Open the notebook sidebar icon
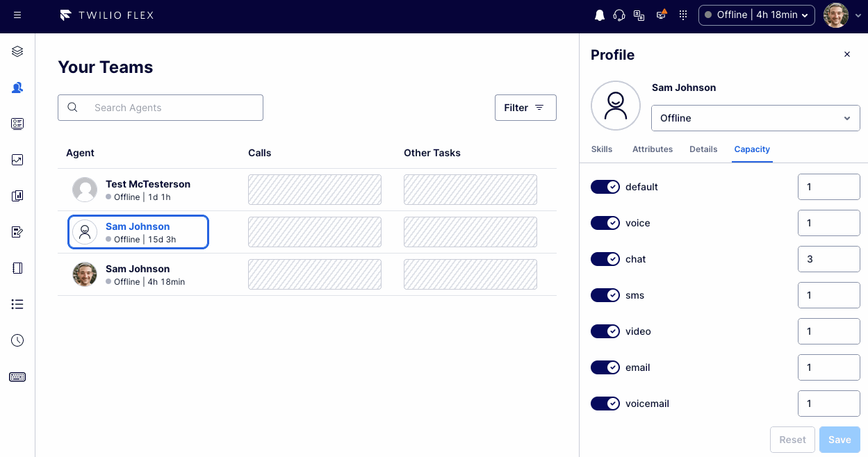 (17, 268)
